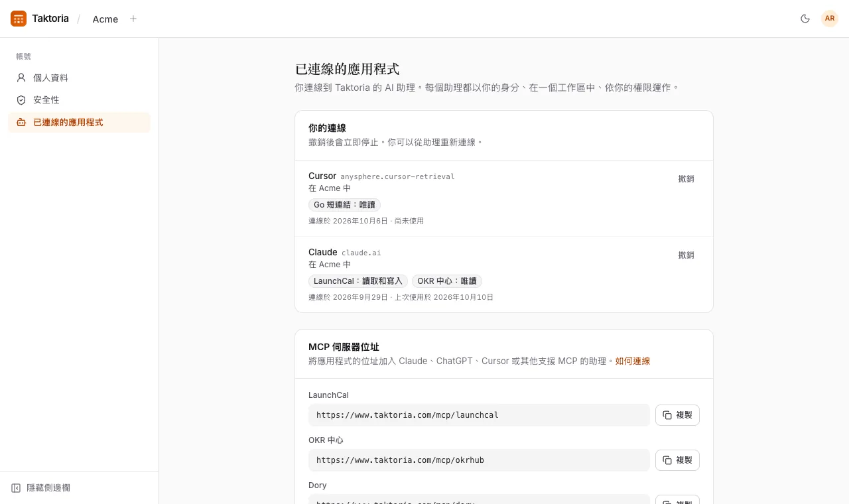
Task: Open the AR user avatar menu
Action: (830, 19)
